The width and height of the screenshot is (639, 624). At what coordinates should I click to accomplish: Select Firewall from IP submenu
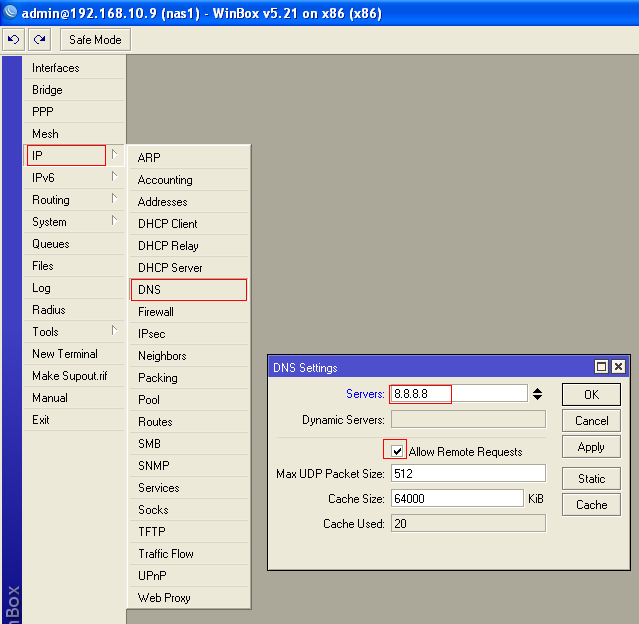(156, 312)
